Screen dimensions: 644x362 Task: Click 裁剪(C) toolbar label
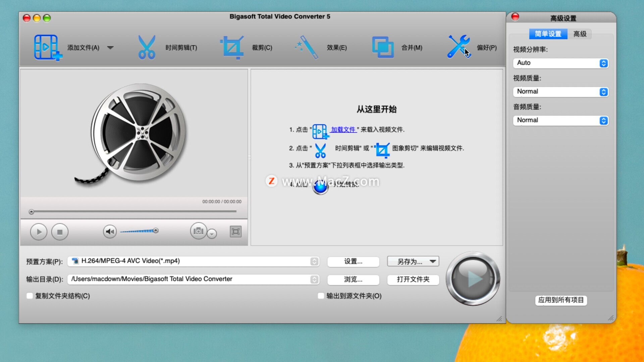click(x=262, y=48)
